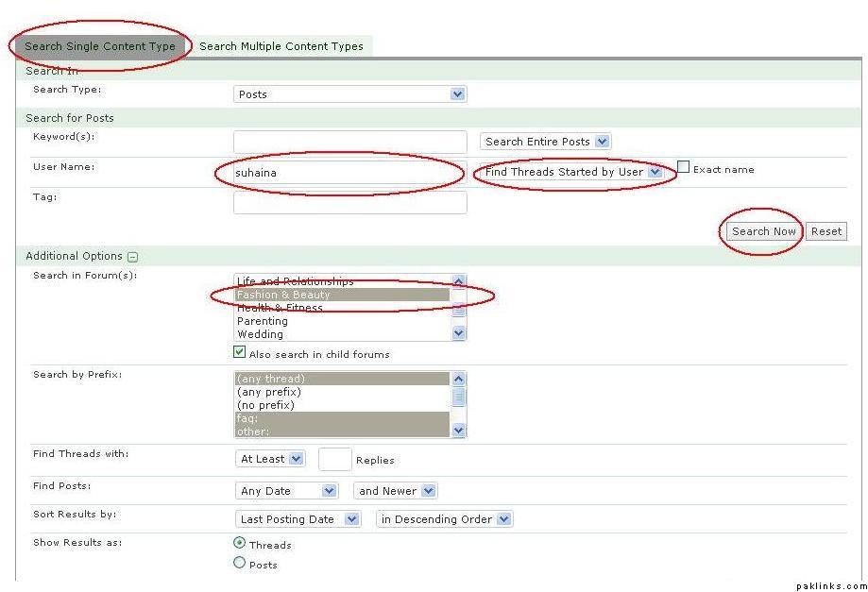This screenshot has height=592, width=868.
Task: Click into the Tag input field
Action: [349, 202]
